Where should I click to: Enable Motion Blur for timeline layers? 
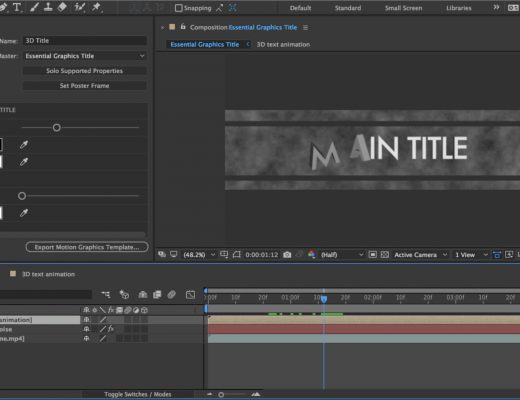(171, 294)
